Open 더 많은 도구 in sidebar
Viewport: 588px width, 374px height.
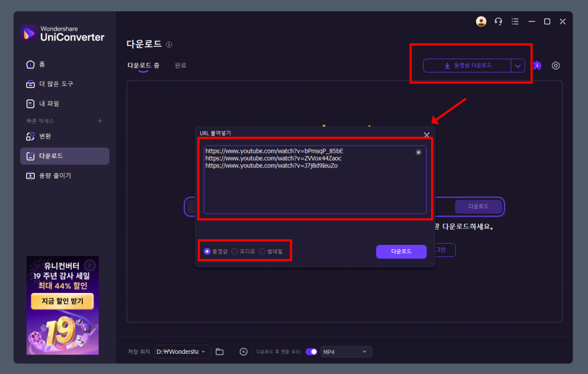[x=65, y=84]
